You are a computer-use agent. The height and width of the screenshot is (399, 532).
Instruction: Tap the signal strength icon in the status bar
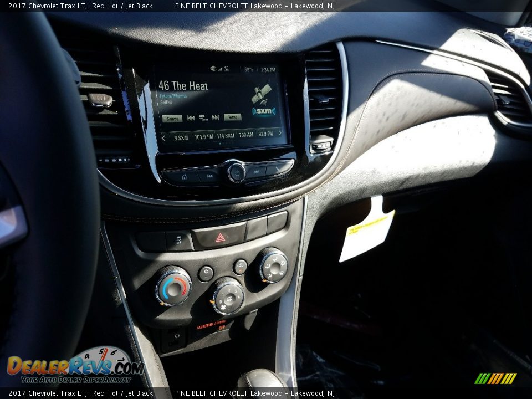point(221,68)
